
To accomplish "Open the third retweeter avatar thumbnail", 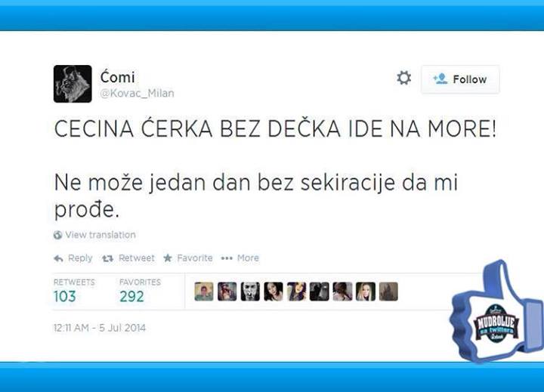I will 250,292.
